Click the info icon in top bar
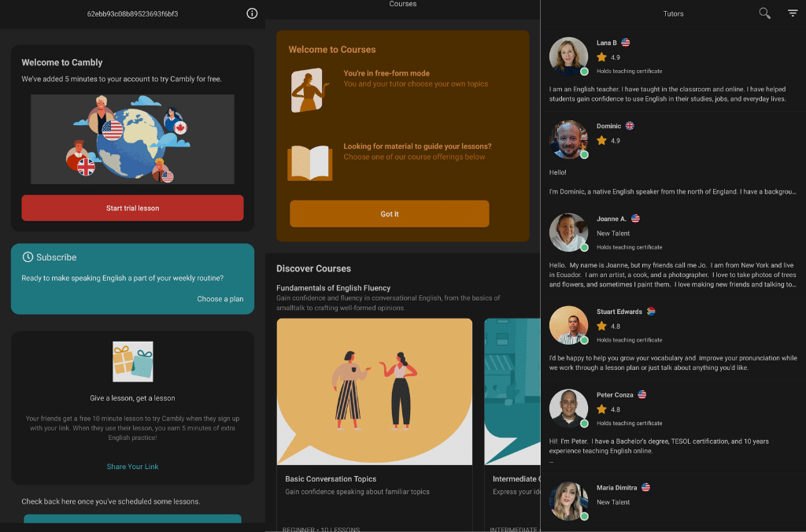806x532 pixels. click(252, 13)
